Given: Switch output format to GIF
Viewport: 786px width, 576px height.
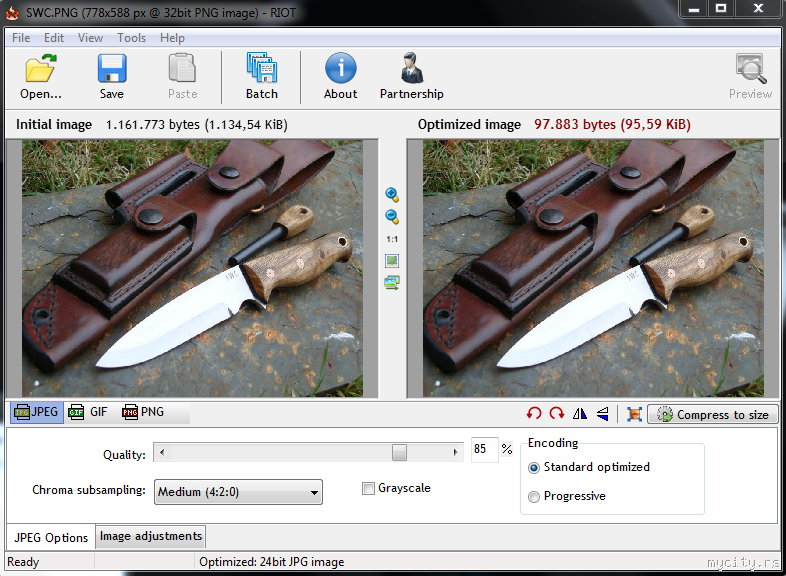Looking at the screenshot, I should coord(88,412).
